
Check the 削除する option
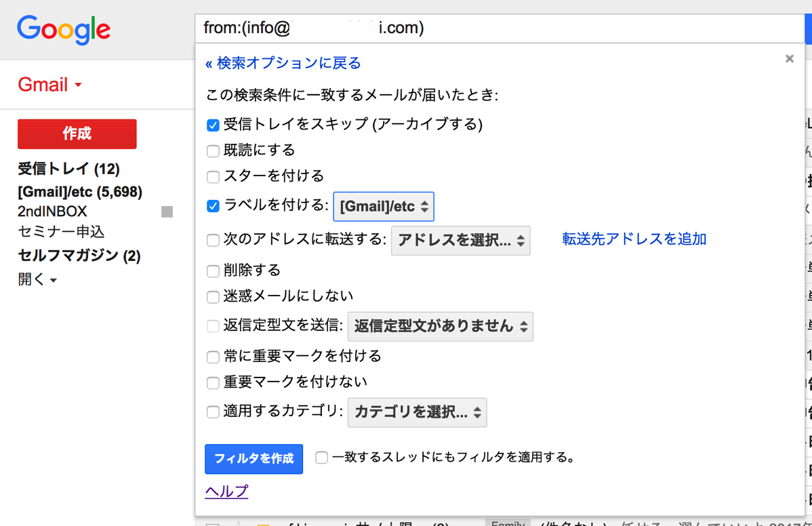coord(213,271)
